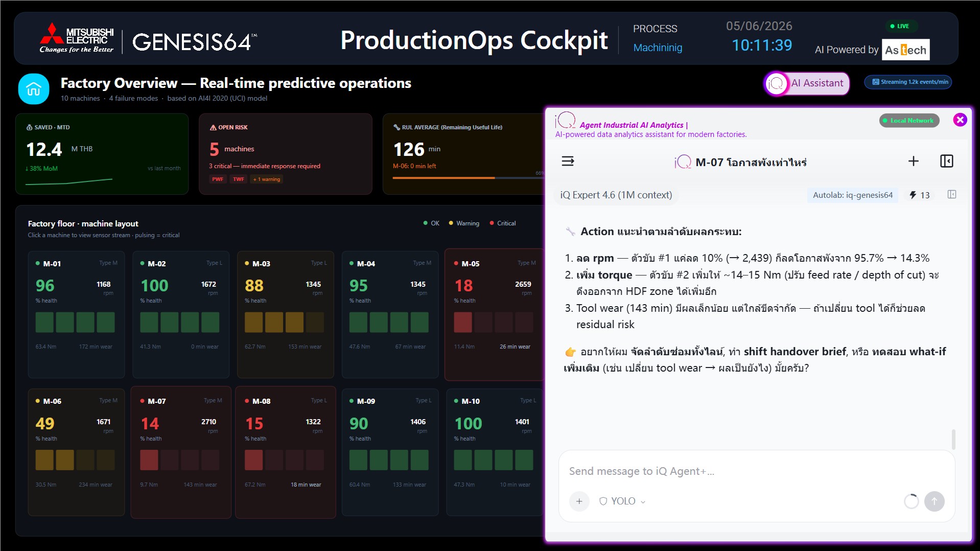This screenshot has width=980, height=551.
Task: Add attachment with the plus button
Action: (x=579, y=501)
